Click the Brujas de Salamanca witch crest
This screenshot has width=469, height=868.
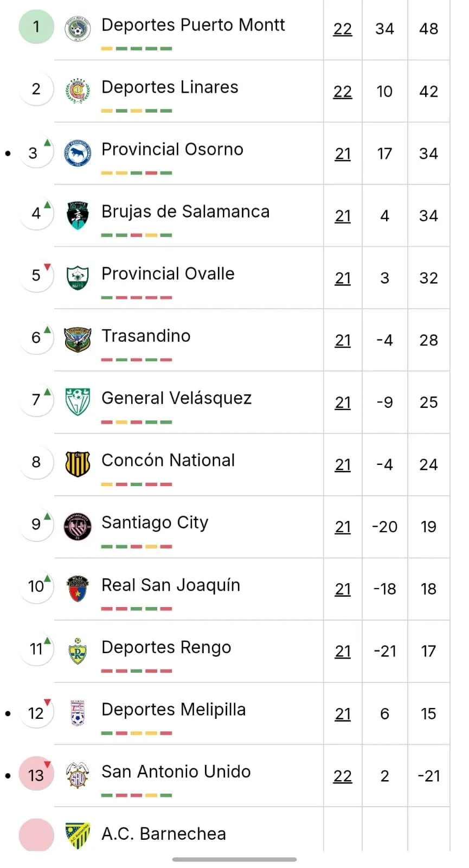[78, 215]
